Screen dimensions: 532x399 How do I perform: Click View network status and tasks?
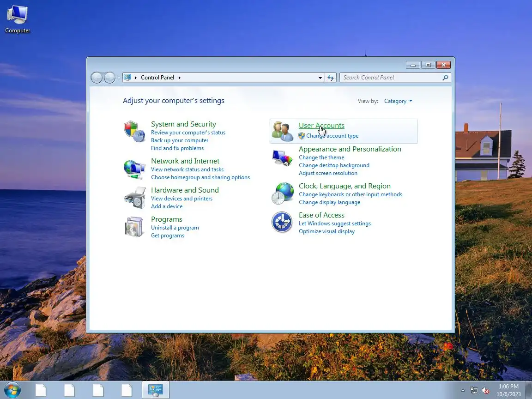pyautogui.click(x=187, y=169)
